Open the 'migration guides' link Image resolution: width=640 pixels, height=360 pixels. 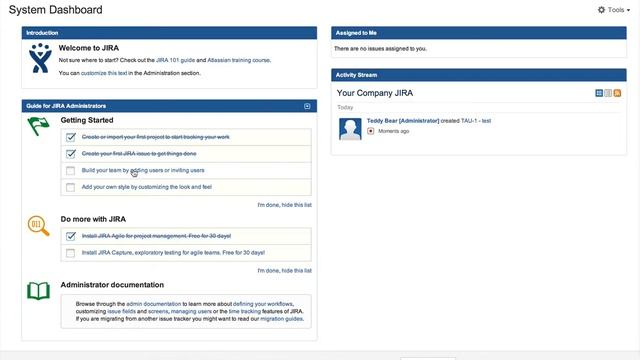tap(282, 319)
